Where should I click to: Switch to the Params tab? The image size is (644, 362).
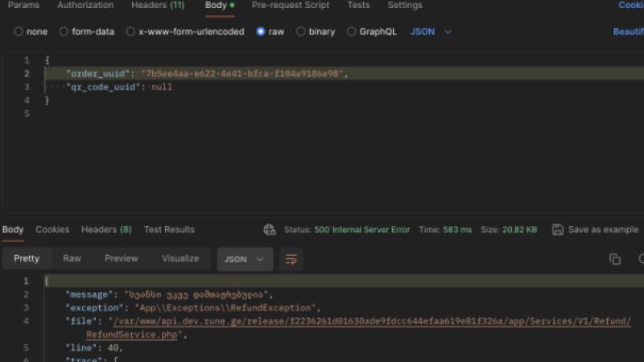[x=23, y=6]
